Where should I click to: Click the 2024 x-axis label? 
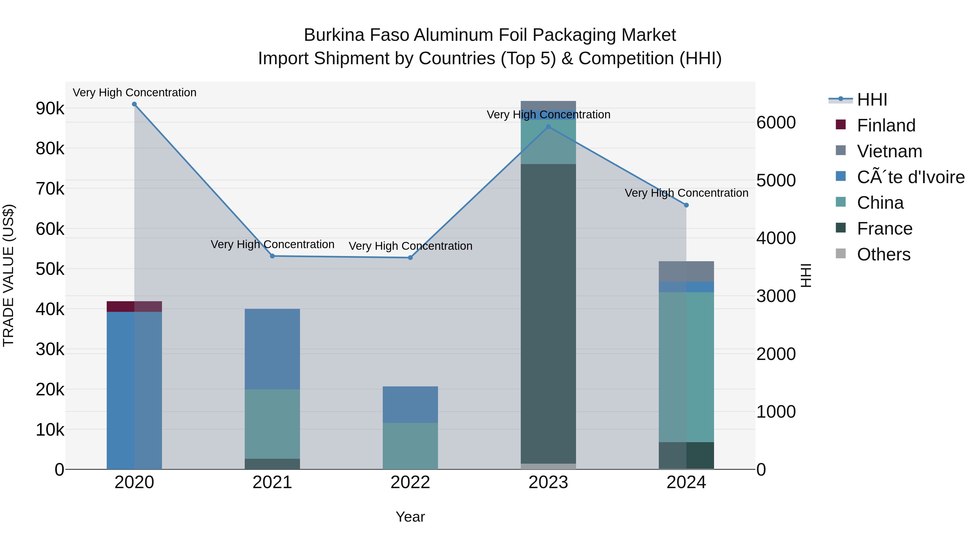point(686,482)
